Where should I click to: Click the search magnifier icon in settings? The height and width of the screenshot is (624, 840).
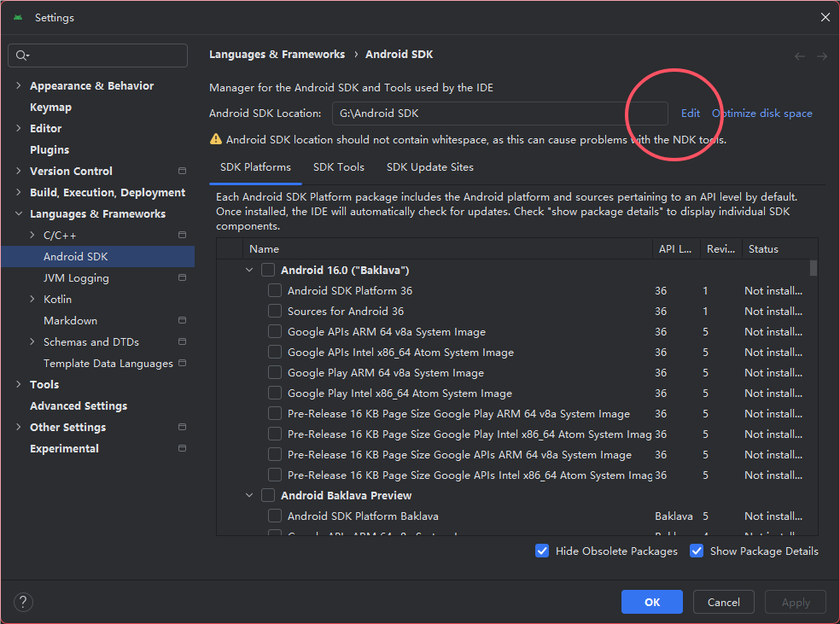(x=22, y=55)
